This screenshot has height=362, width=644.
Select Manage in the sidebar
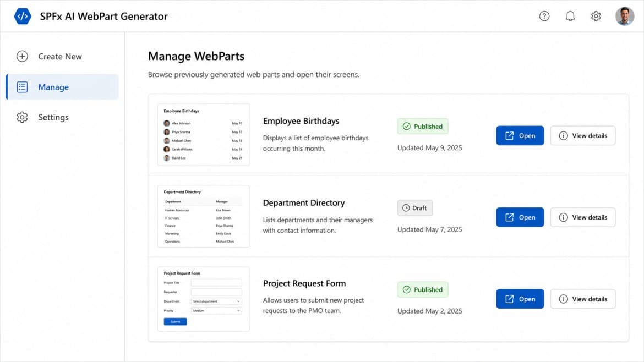point(62,87)
